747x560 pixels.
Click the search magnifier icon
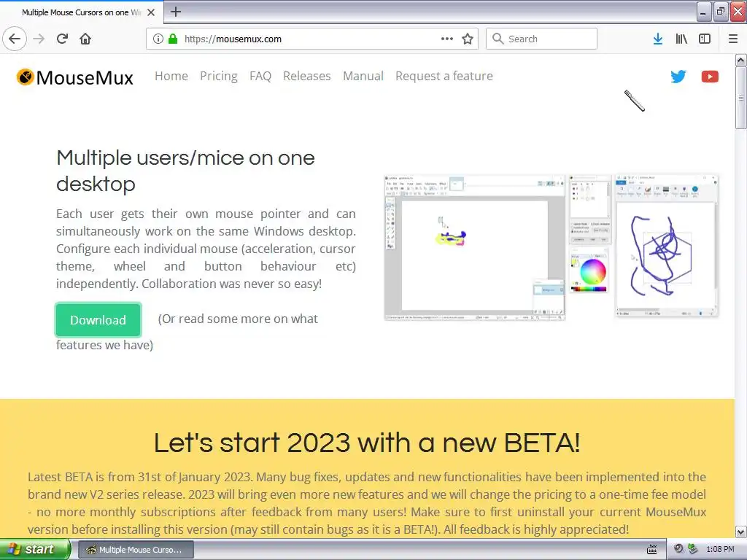tap(498, 39)
